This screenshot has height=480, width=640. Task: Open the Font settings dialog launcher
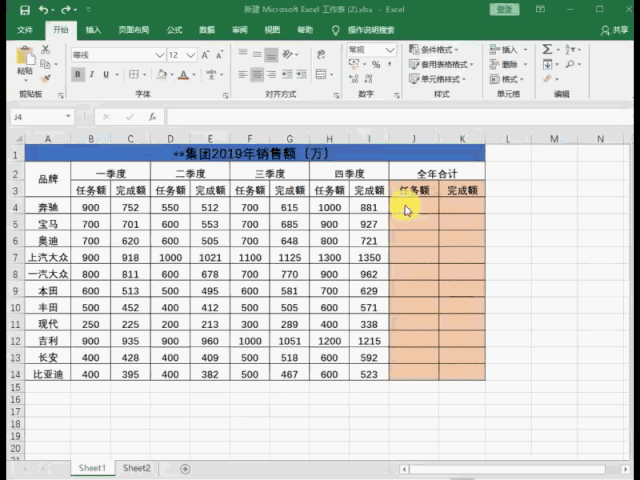click(x=225, y=96)
